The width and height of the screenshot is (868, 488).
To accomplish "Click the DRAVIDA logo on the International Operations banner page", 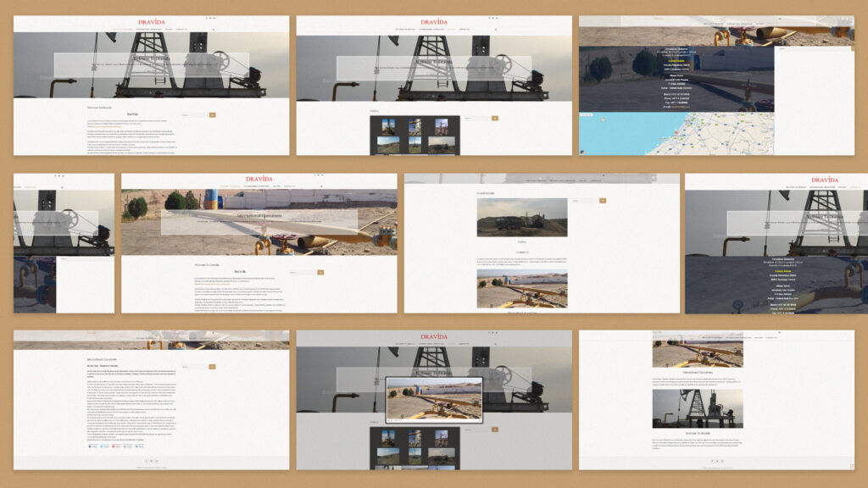I will [259, 180].
